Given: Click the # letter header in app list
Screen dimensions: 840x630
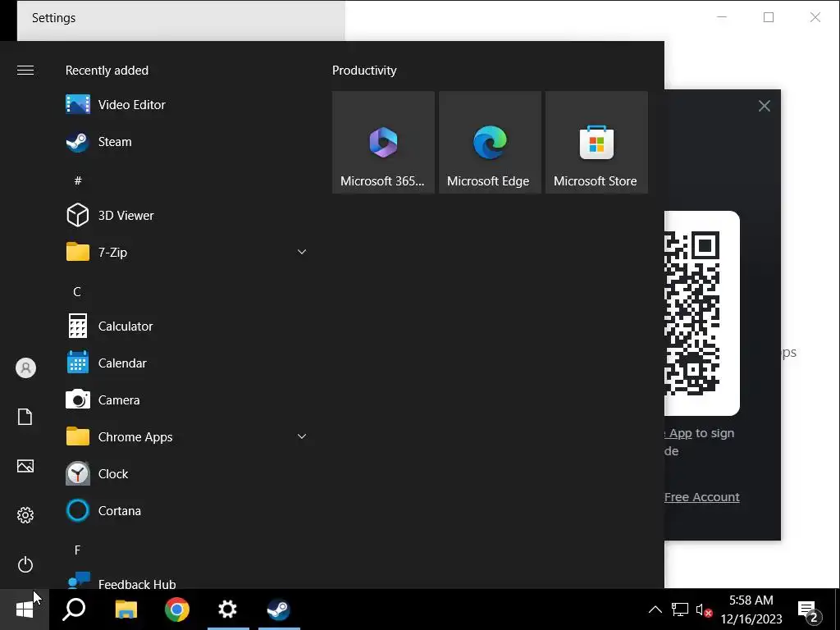Looking at the screenshot, I should (78, 180).
